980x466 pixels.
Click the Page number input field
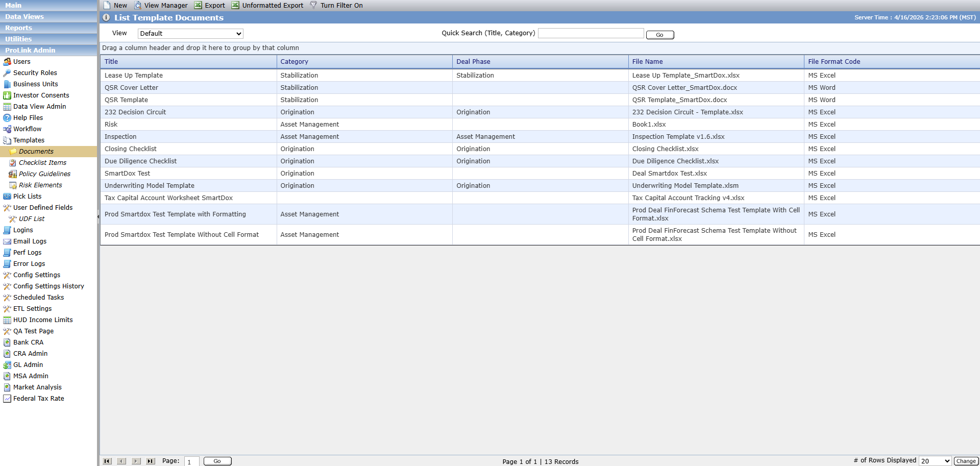point(191,461)
